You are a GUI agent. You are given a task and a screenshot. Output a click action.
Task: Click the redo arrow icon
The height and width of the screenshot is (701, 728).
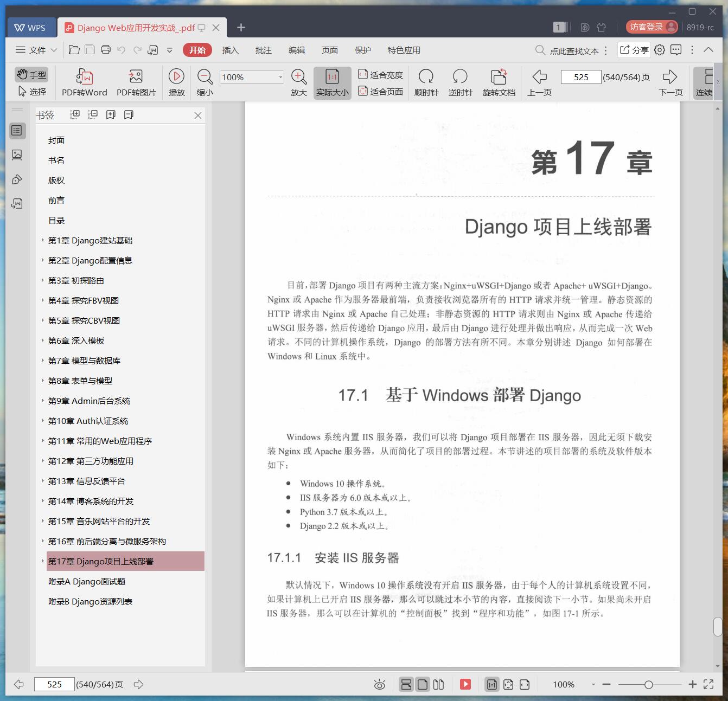tap(137, 50)
